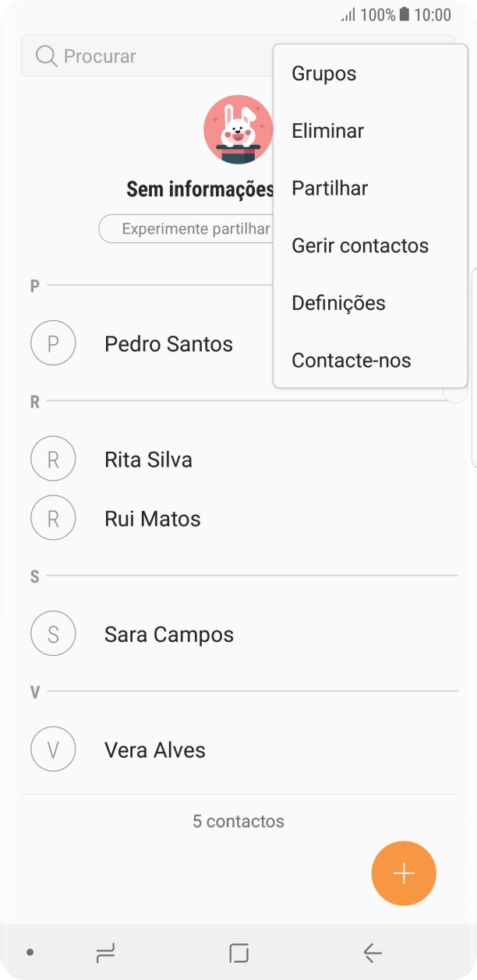
Task: Open Pedro Santos's contact details
Action: pyautogui.click(x=168, y=343)
